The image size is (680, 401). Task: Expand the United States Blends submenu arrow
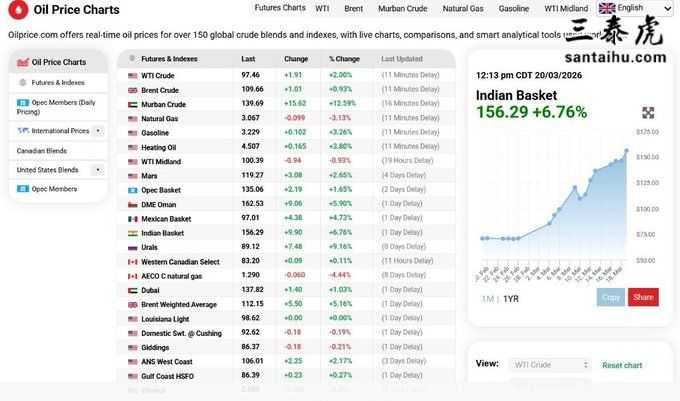pyautogui.click(x=98, y=170)
